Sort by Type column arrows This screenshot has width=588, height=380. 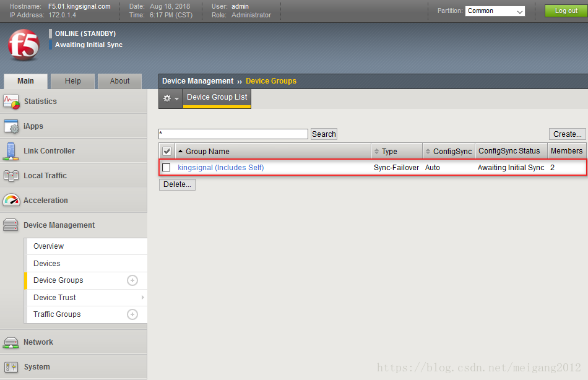[x=376, y=151]
